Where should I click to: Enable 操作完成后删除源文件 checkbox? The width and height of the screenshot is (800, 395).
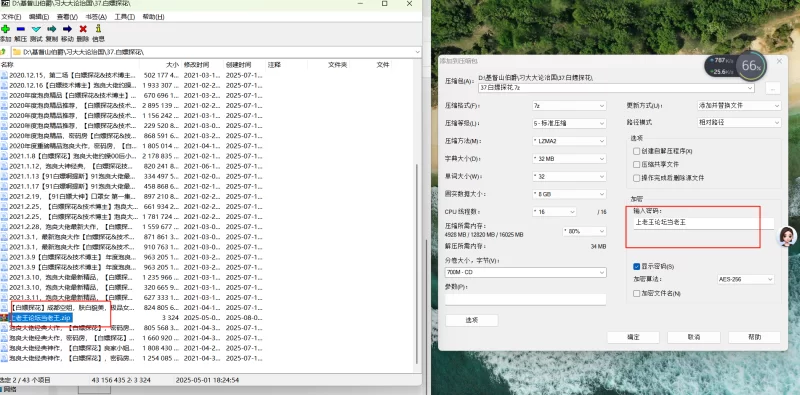636,178
